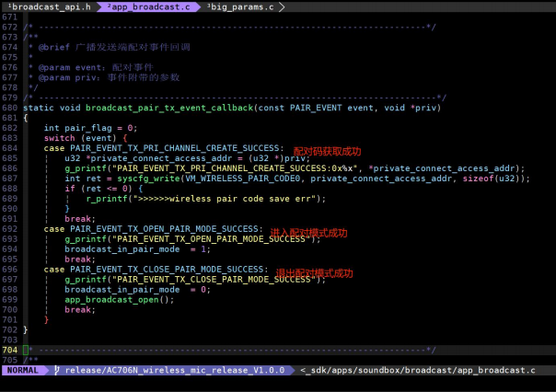556x392 pixels.
Task: Click the app_broadcast_open() call
Action: click(119, 300)
